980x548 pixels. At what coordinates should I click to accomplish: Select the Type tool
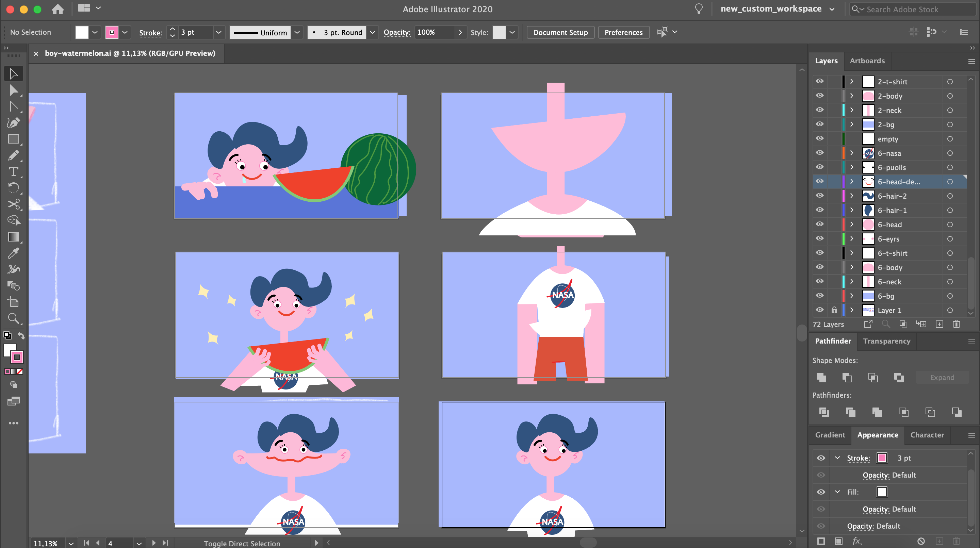point(13,172)
